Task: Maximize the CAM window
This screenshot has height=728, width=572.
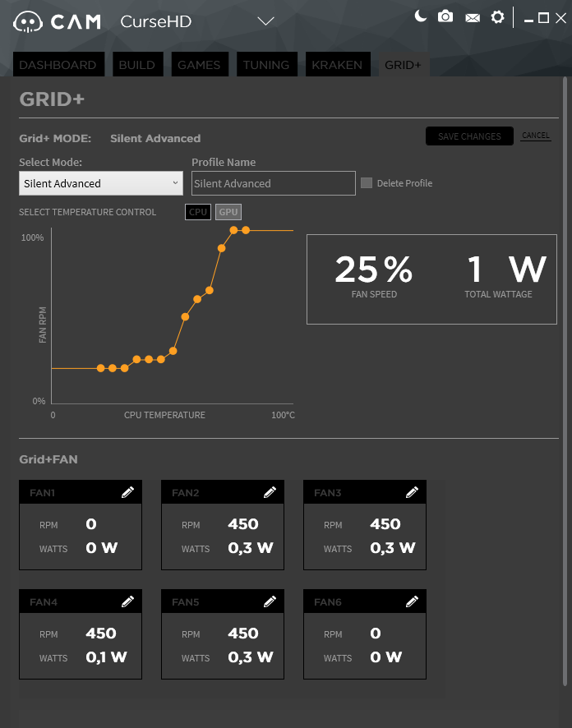Action: point(543,18)
